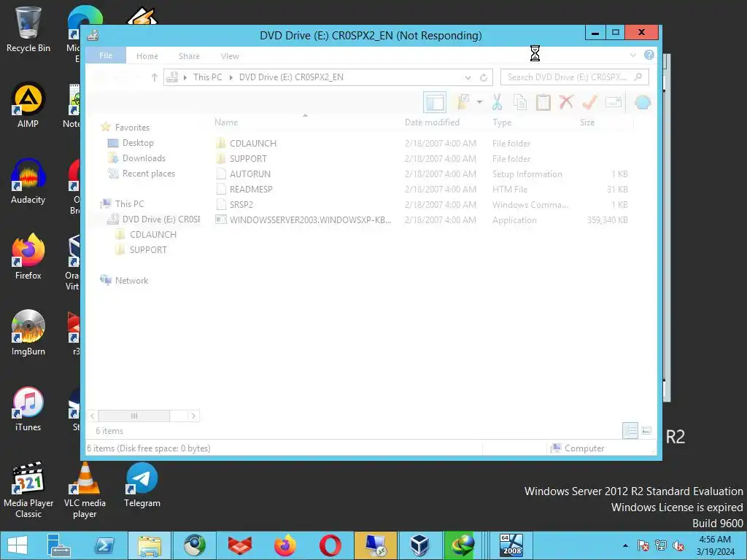Image resolution: width=747 pixels, height=560 pixels.
Task: Click the red checkmark Properties icon
Action: click(589, 102)
